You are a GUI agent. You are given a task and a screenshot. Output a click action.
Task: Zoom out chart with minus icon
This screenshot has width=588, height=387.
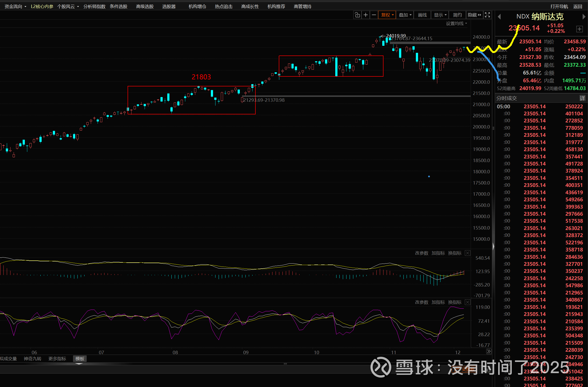click(374, 15)
